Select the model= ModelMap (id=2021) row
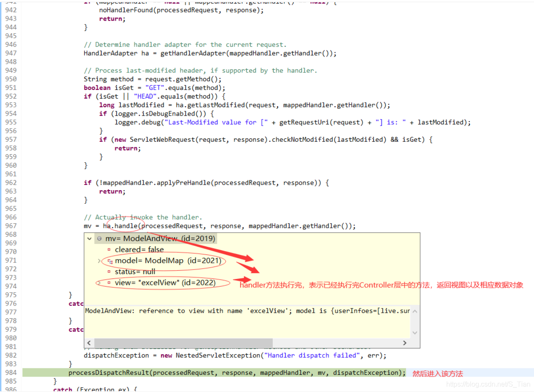The image size is (534, 392). tap(168, 260)
